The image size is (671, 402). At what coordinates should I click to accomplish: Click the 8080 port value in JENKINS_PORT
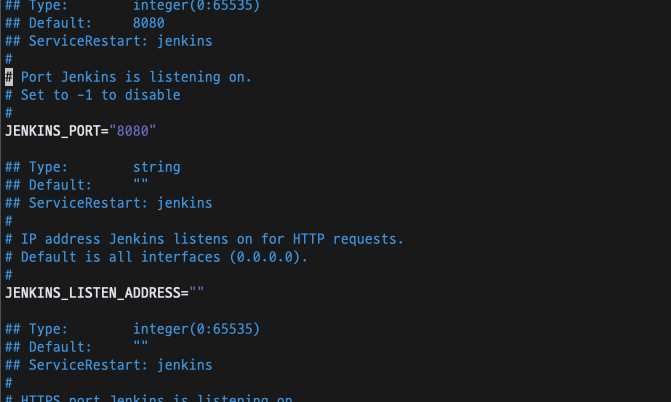click(133, 131)
